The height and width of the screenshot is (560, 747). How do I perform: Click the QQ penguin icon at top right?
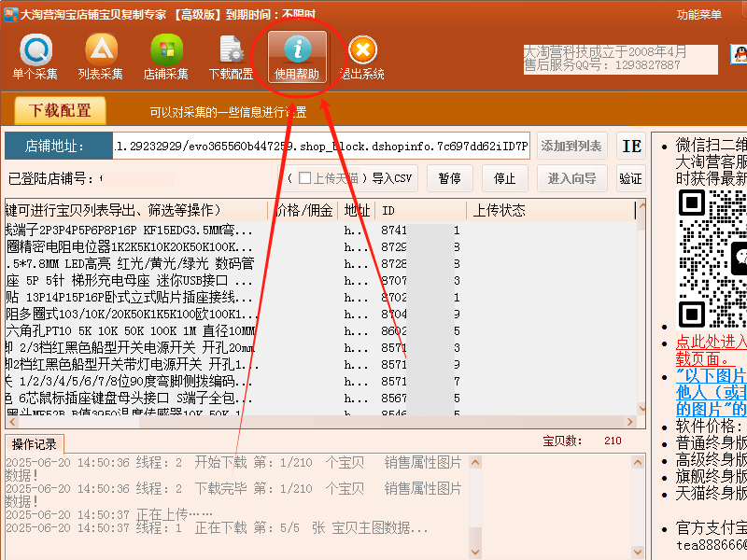coord(738,54)
